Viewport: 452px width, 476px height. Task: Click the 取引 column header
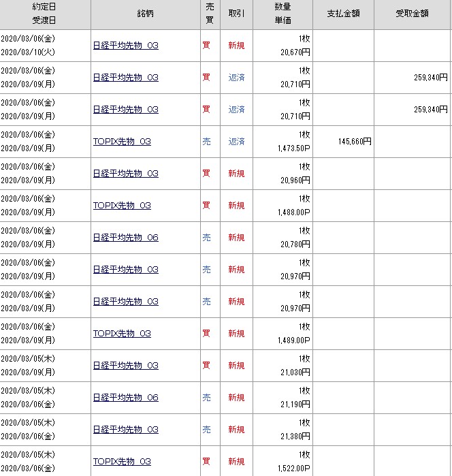tap(236, 14)
